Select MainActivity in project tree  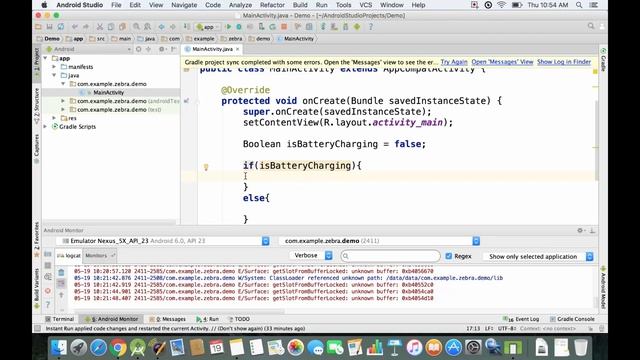pos(108,92)
